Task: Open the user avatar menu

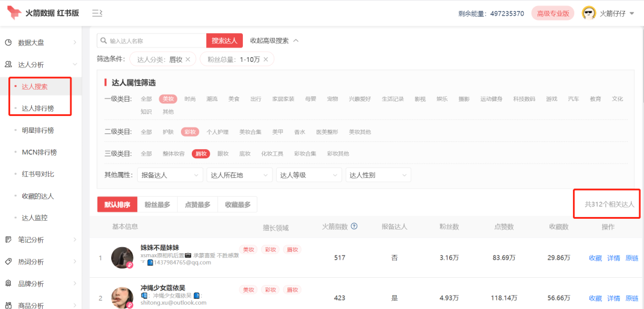Action: (x=589, y=13)
